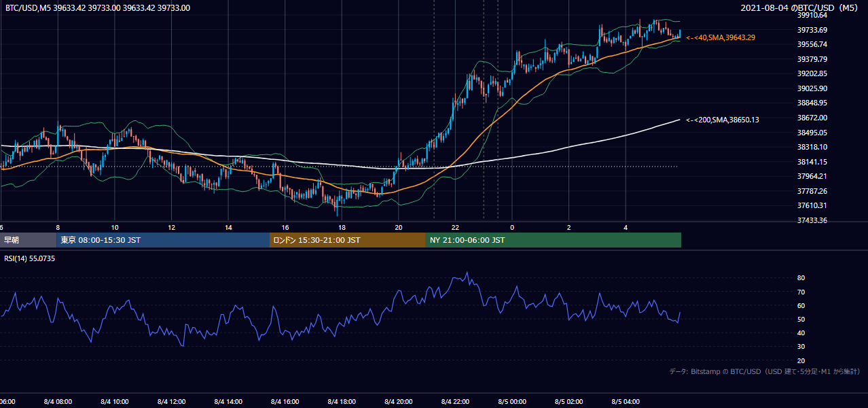868x408 pixels.
Task: Click the 8/4 18:00 date label
Action: (x=342, y=401)
